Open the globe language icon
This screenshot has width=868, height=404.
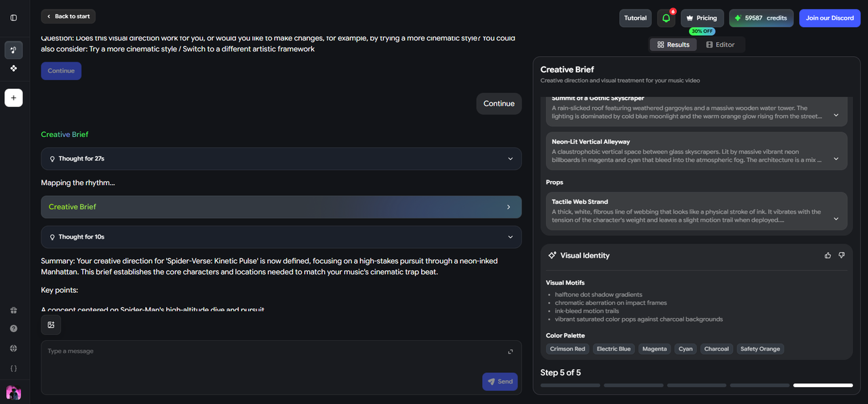[14, 348]
